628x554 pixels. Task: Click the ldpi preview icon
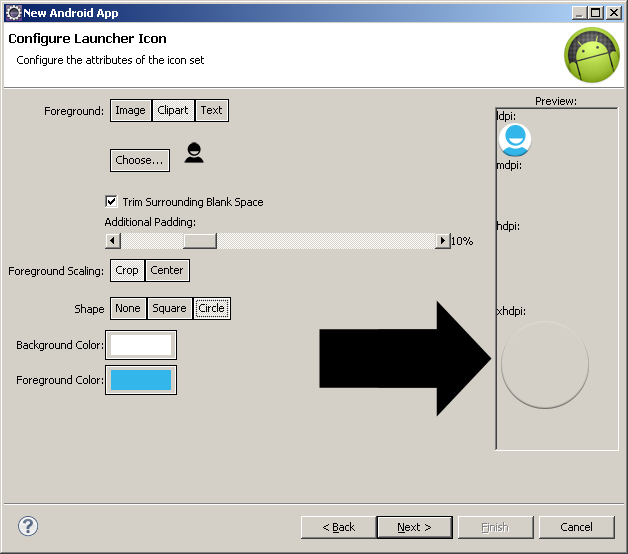pos(515,140)
